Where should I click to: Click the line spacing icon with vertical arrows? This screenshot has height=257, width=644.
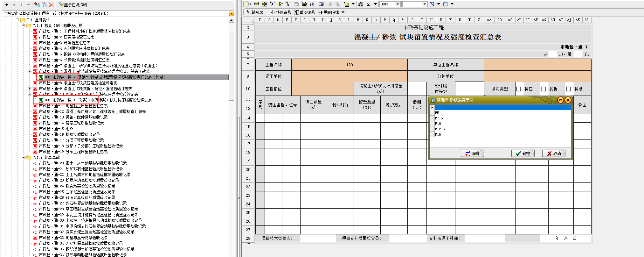click(322, 4)
